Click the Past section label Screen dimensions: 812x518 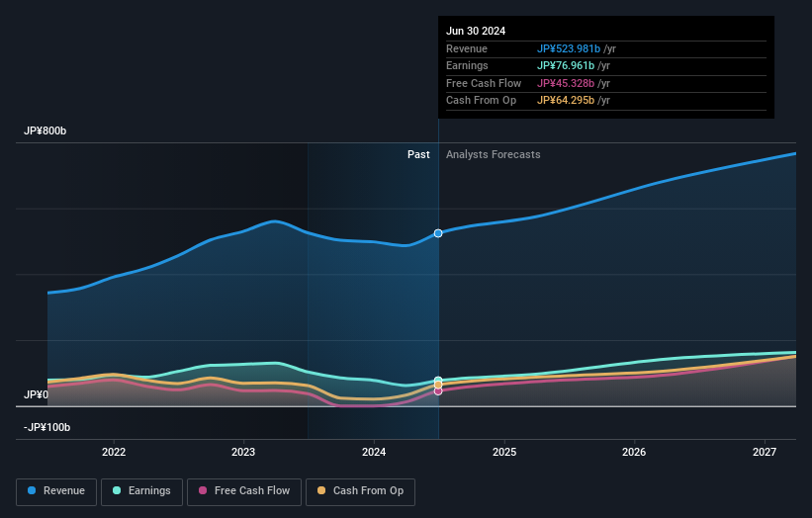click(x=418, y=154)
